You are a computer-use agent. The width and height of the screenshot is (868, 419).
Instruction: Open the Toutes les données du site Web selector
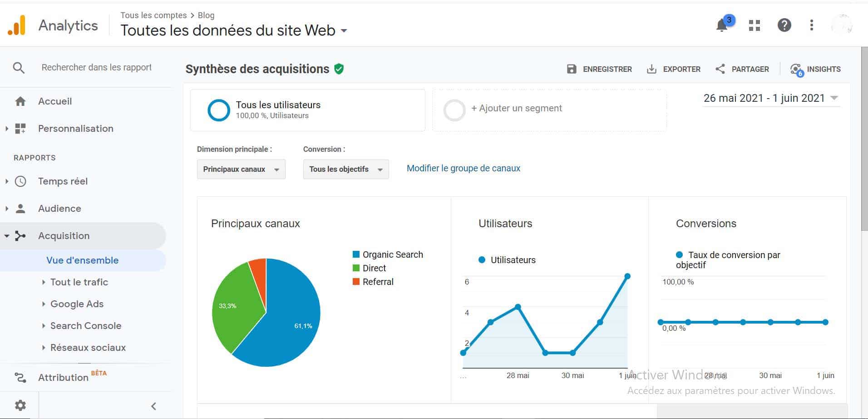click(x=234, y=30)
